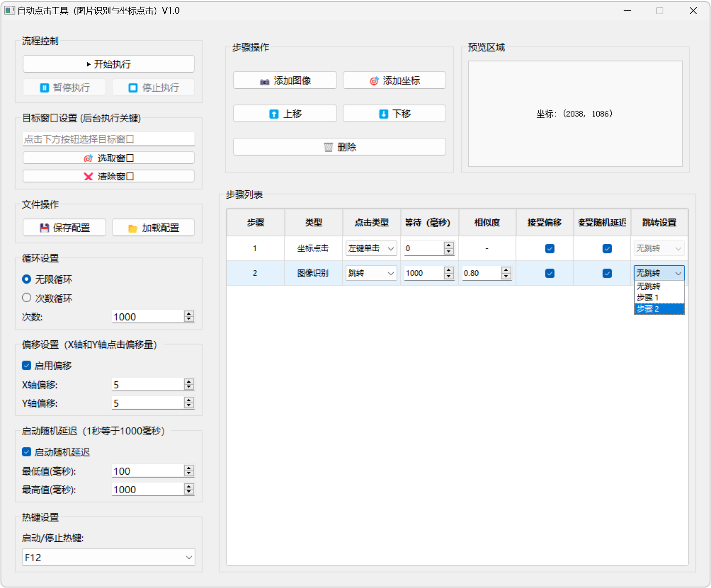
Task: Select the 图像识别 cell in step 2
Action: 313,273
